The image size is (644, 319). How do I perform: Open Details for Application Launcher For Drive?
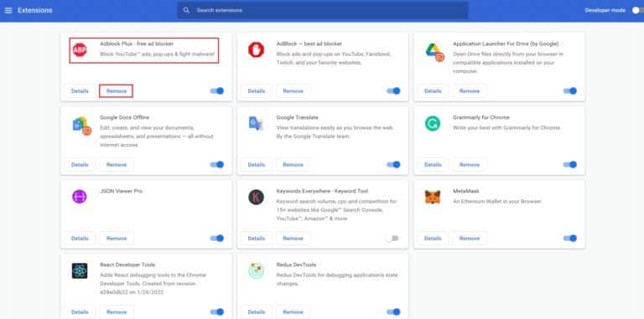[433, 91]
